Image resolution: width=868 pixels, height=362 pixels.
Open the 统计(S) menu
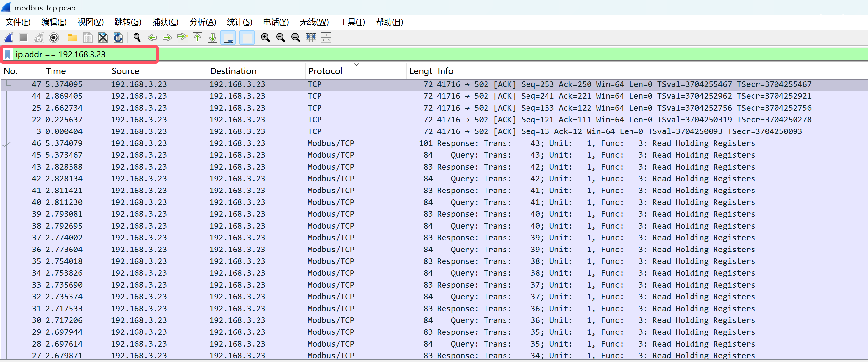[x=239, y=22]
